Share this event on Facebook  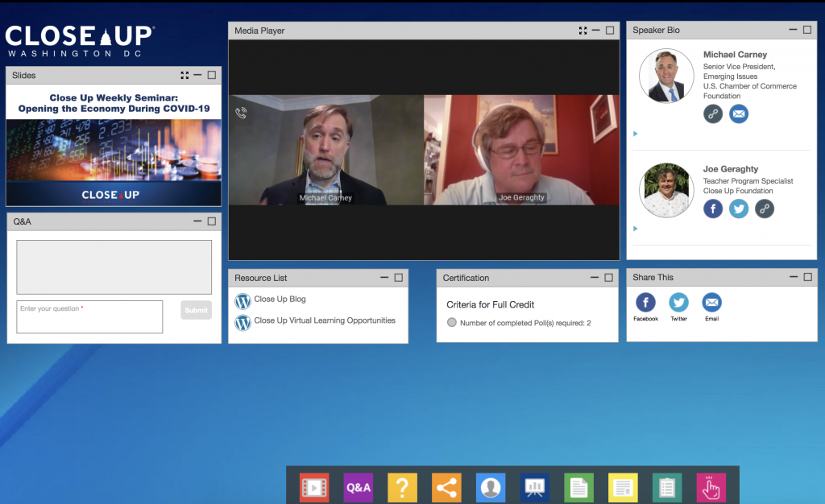(645, 302)
